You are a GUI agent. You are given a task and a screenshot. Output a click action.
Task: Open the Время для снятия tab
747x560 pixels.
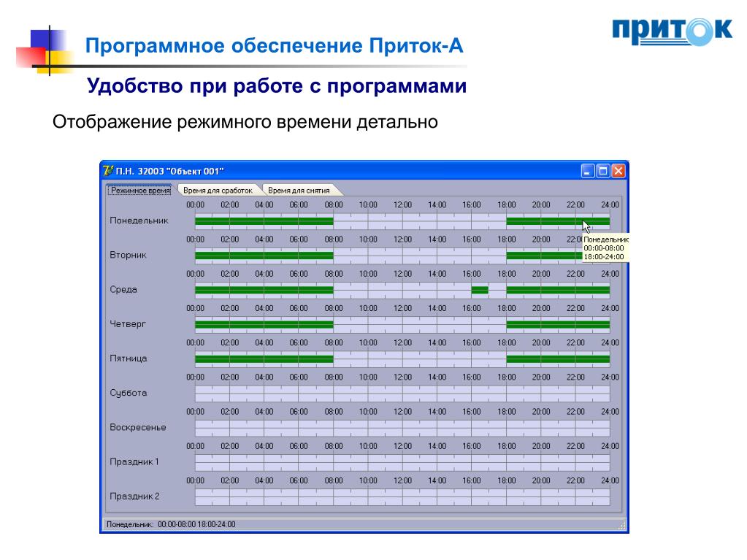click(x=299, y=190)
